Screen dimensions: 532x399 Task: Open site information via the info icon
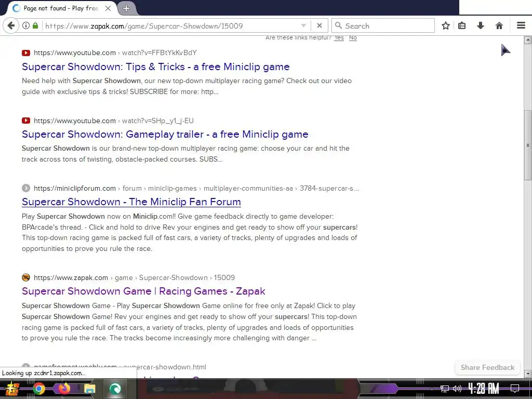(x=26, y=26)
